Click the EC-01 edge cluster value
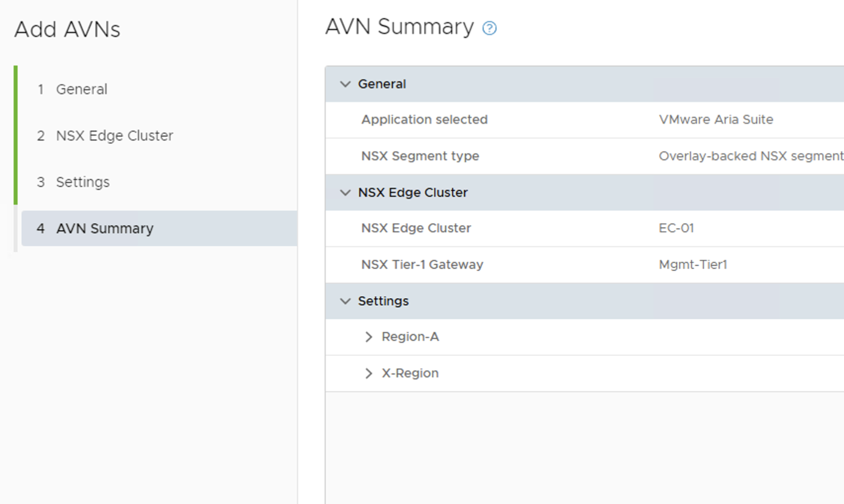The height and width of the screenshot is (504, 844). 676,228
